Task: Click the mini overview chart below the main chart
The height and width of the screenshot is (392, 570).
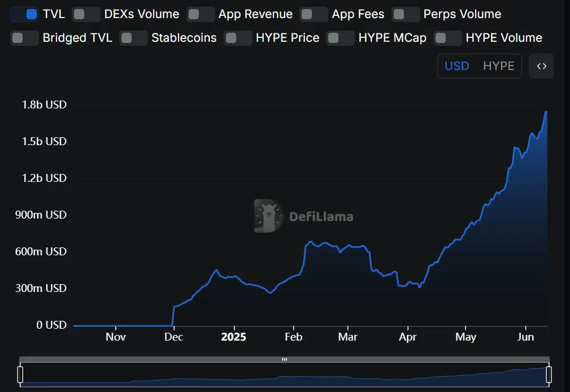Action: tap(282, 377)
